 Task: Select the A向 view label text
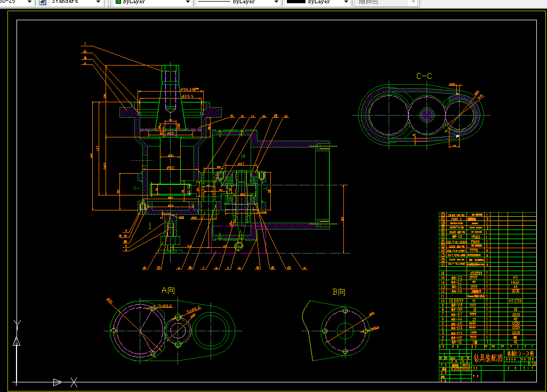pyautogui.click(x=168, y=290)
